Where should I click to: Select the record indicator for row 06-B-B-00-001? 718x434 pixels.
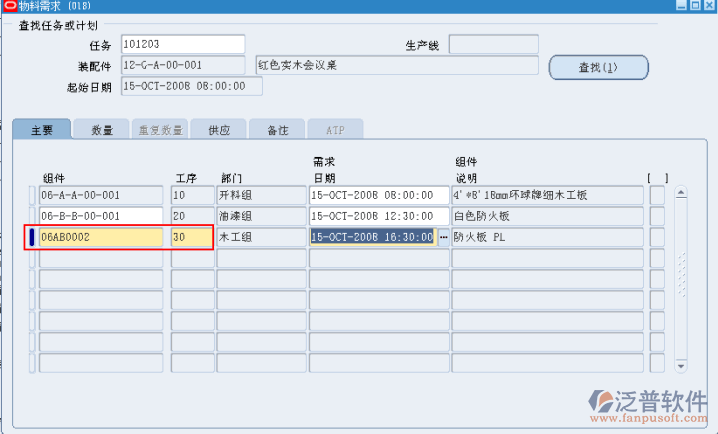click(x=32, y=216)
